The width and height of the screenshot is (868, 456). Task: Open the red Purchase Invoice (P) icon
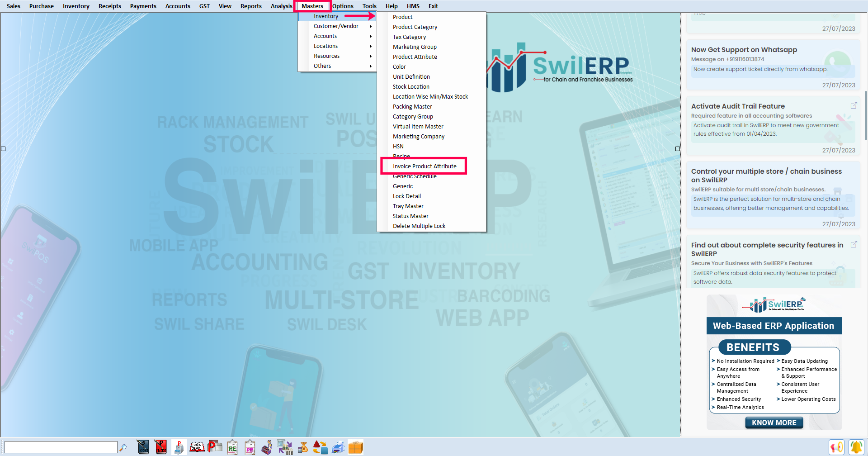click(x=160, y=447)
